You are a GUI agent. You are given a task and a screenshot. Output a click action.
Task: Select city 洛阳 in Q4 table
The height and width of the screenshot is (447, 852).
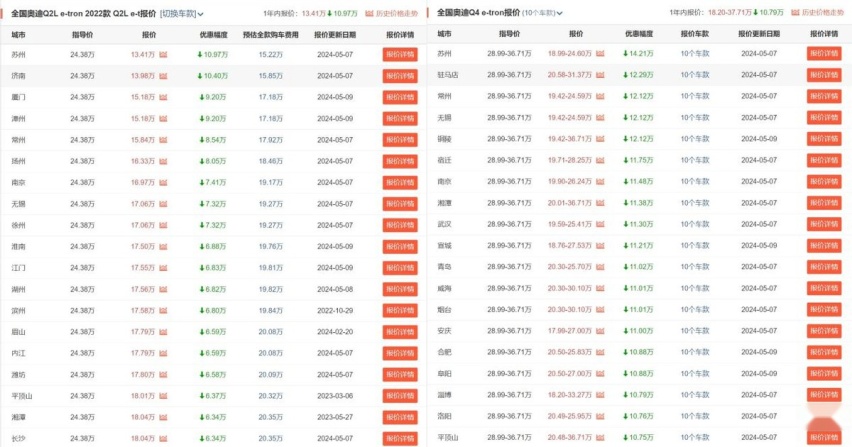click(444, 416)
